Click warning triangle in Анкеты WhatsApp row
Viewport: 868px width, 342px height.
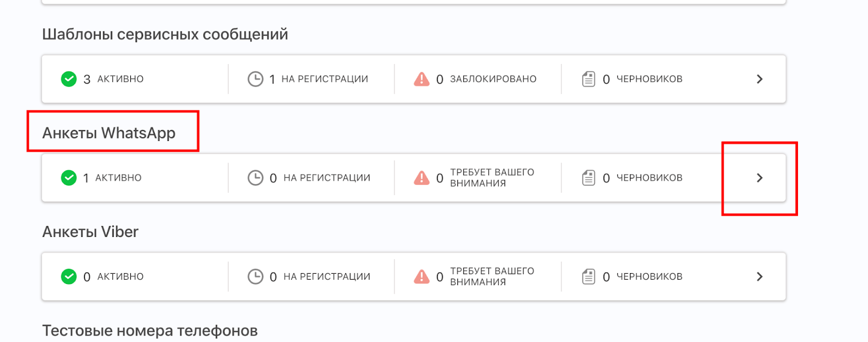click(x=422, y=178)
